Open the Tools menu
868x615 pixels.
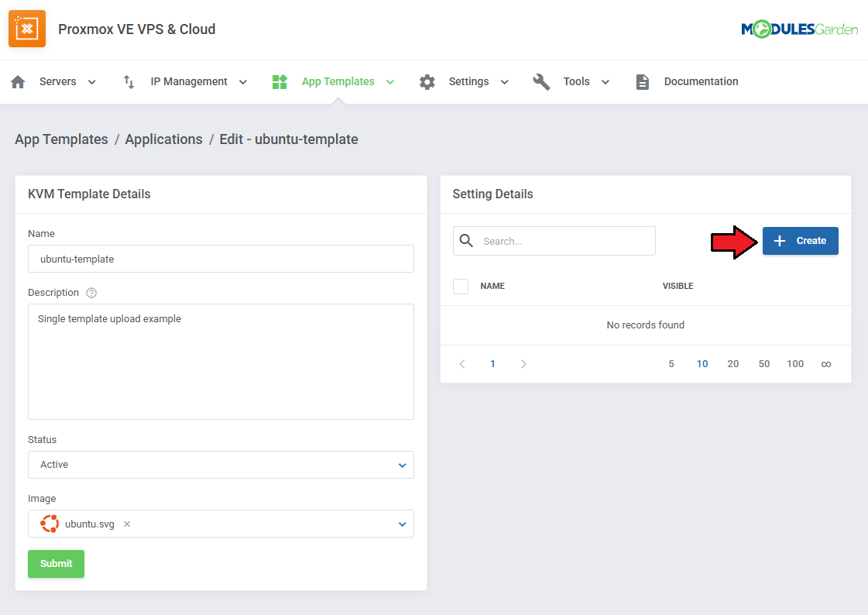coord(576,82)
